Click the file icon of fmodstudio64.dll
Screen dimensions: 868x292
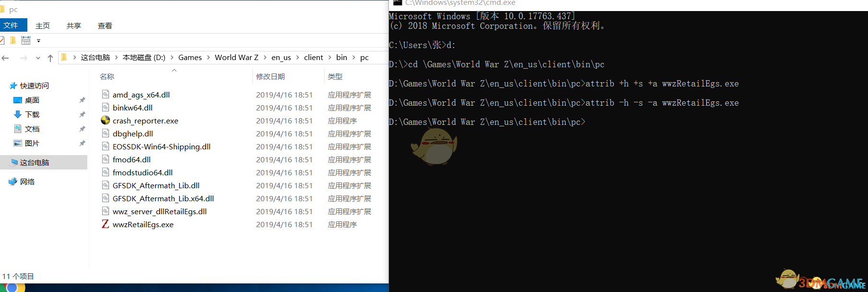point(106,172)
